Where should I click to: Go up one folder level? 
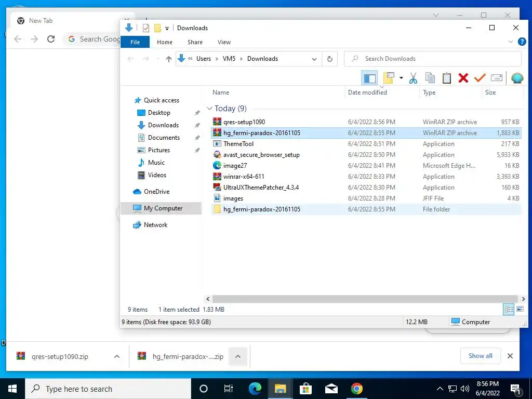pos(169,59)
